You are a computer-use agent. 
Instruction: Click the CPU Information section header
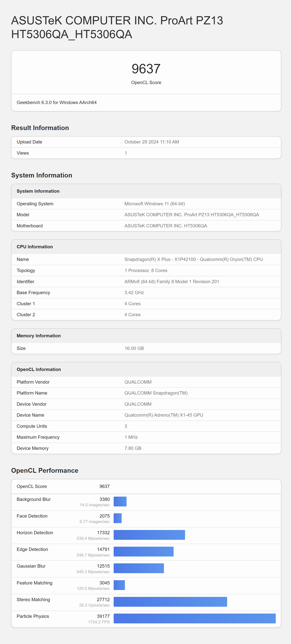pos(35,247)
